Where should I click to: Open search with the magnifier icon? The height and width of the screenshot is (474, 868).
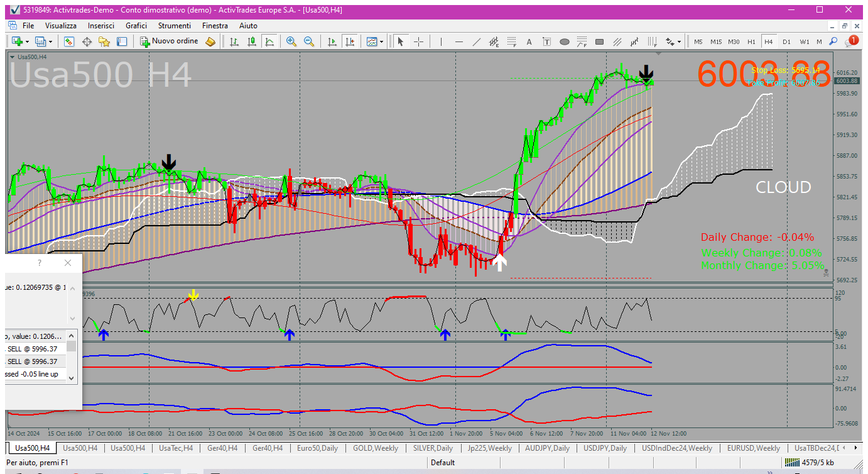point(833,41)
